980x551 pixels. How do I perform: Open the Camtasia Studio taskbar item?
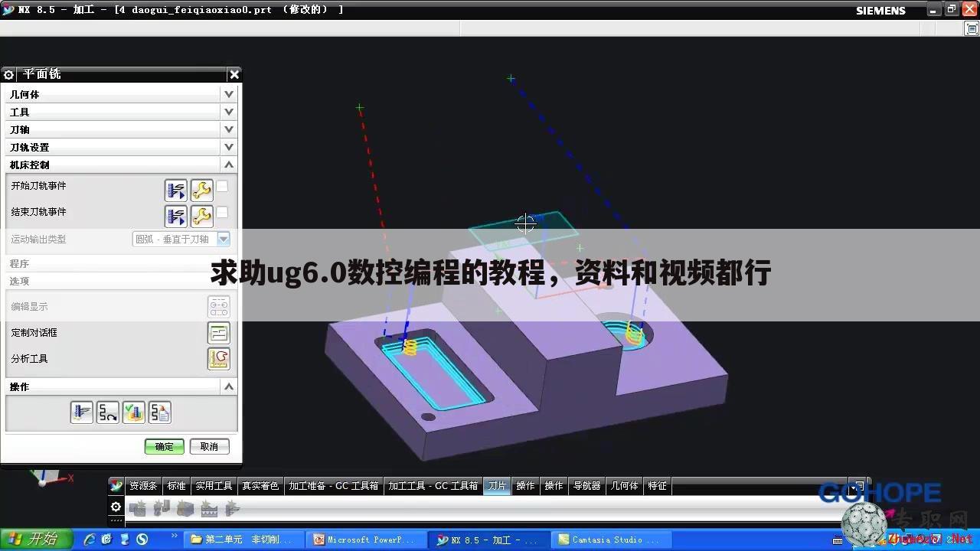[x=610, y=540]
